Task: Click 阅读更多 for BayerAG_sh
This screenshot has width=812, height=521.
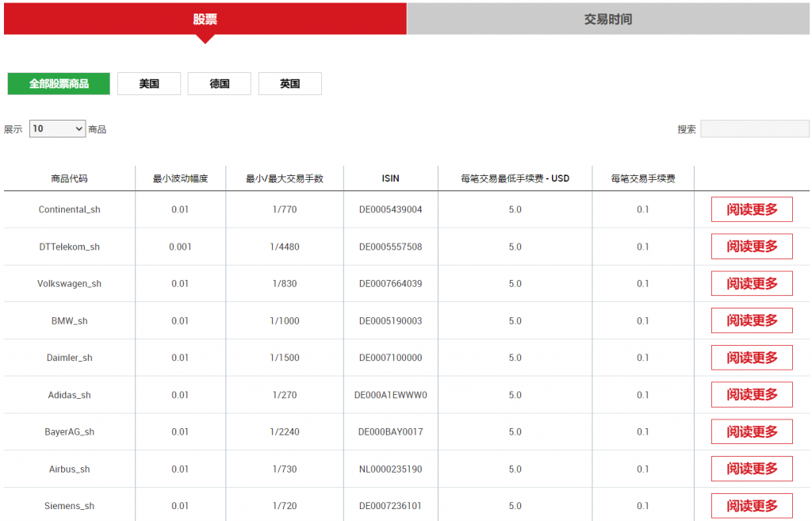Action: pos(752,431)
